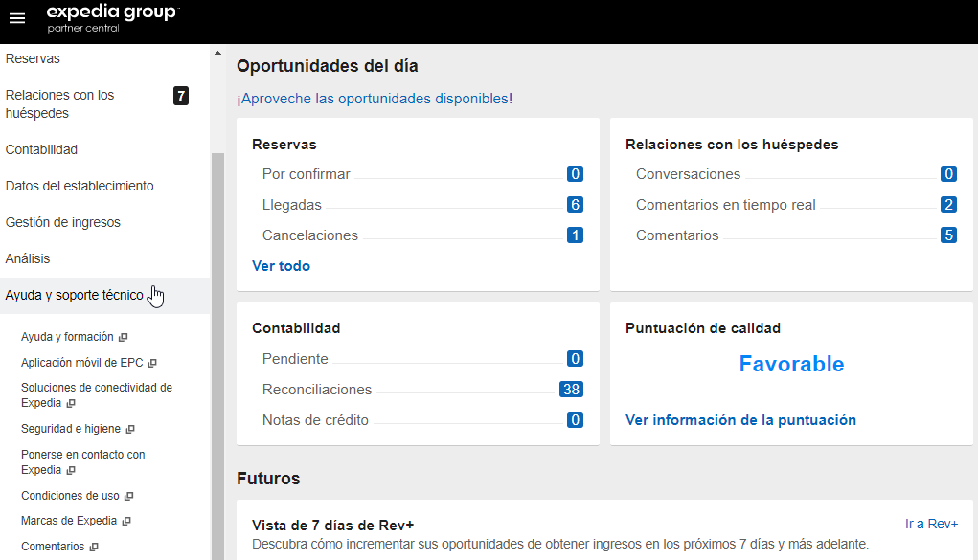Click external-link icon beside Marcas de Expedia

pos(126,522)
